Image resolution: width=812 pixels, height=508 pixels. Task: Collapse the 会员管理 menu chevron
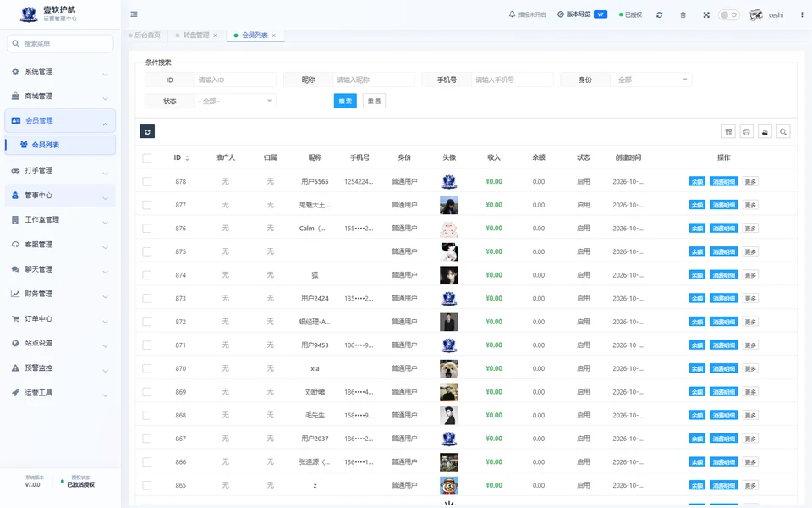coord(105,124)
